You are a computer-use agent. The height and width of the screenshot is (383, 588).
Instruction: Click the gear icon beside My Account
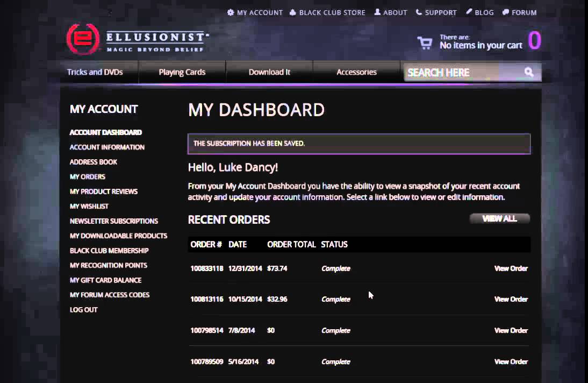(231, 12)
